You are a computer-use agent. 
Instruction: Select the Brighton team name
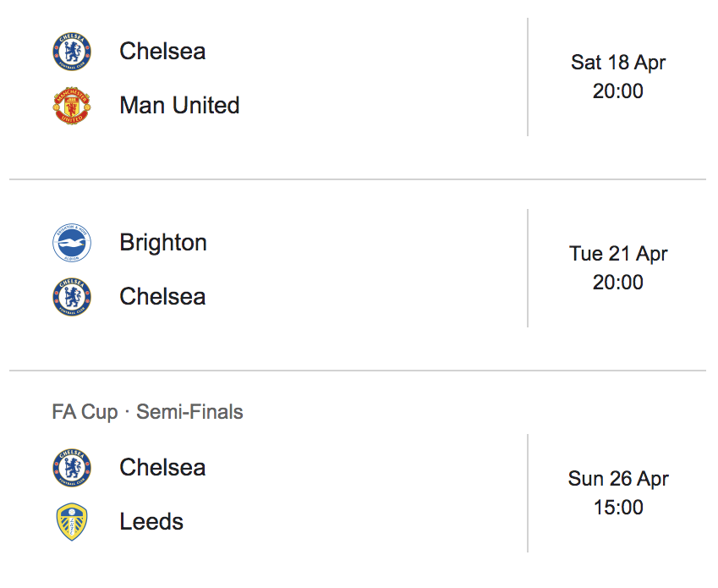(x=163, y=243)
